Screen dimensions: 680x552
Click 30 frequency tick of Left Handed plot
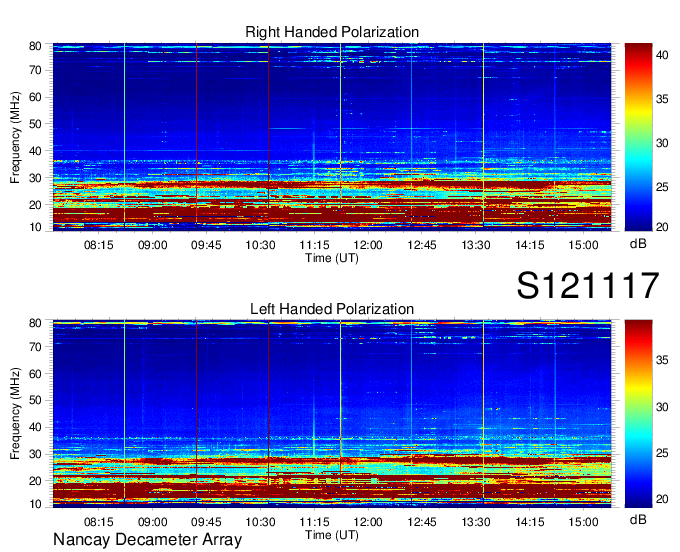35,454
